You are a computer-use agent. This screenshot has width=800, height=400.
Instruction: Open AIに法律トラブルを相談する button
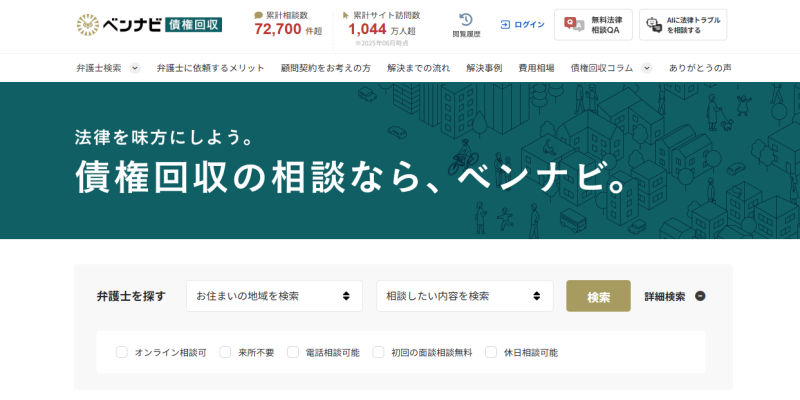tap(683, 24)
